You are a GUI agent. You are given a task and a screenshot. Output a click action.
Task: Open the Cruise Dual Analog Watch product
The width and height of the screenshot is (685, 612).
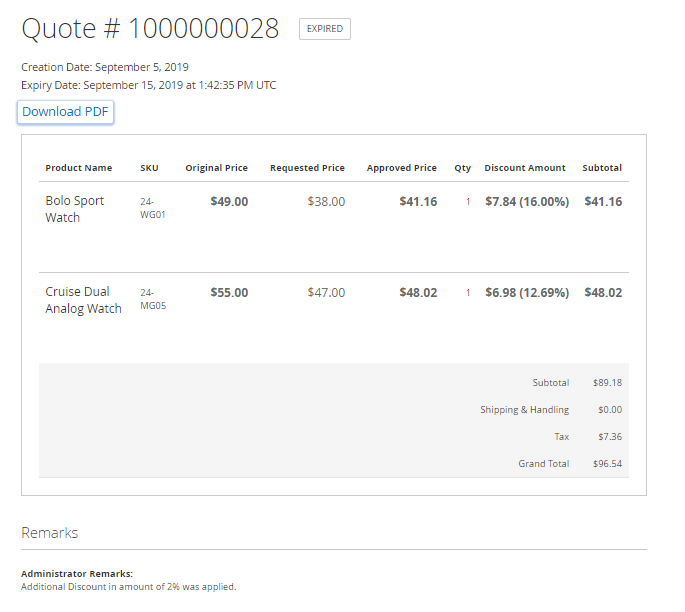click(x=83, y=300)
